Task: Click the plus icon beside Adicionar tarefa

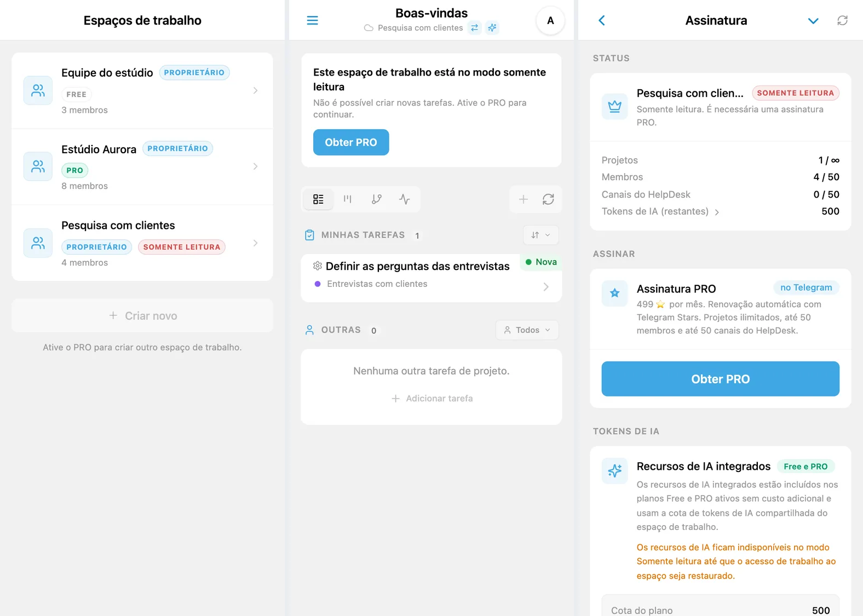Action: point(396,399)
